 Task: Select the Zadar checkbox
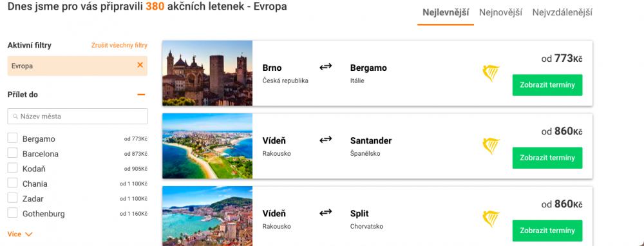12,198
